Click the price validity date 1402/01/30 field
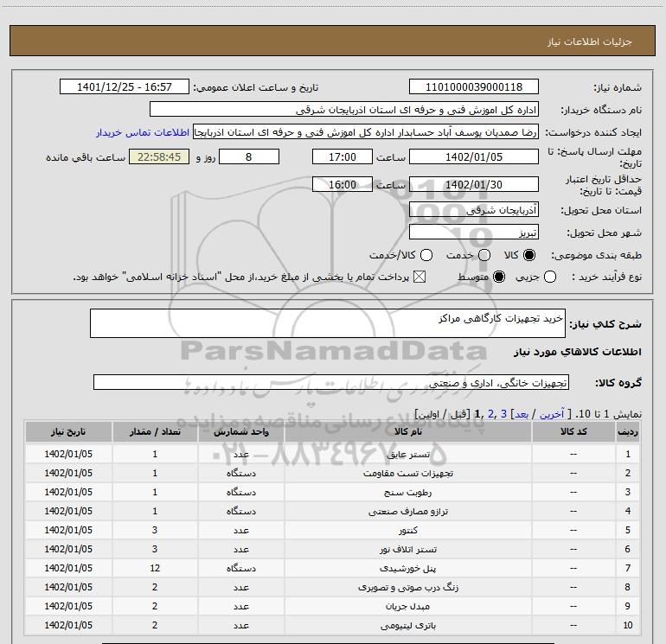 pos(474,184)
